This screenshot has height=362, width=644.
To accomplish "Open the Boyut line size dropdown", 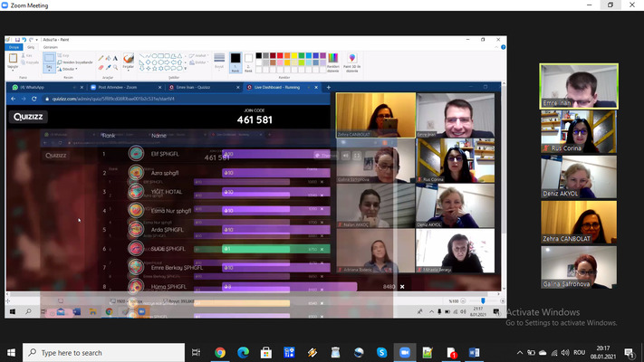I will click(219, 62).
